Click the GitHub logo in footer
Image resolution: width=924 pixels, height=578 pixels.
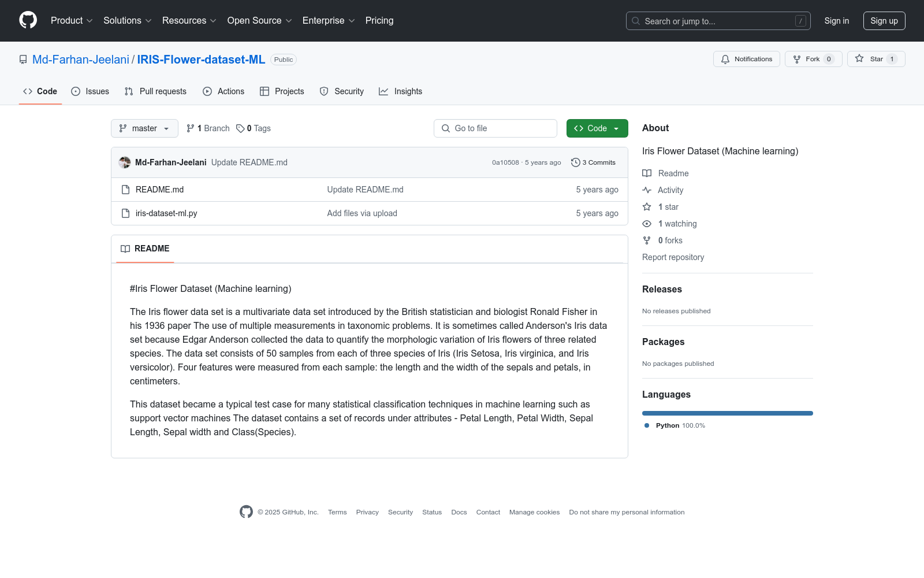(x=246, y=512)
